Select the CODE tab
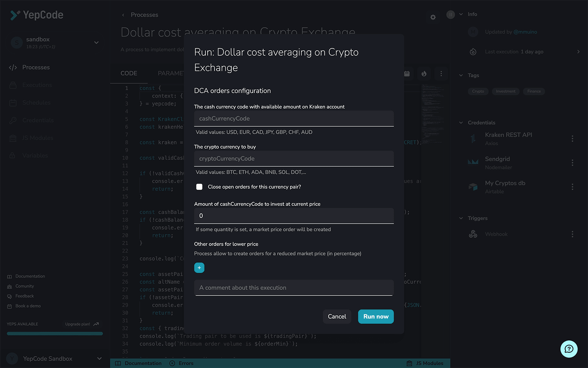Viewport: 588px width, 368px height. coord(129,73)
